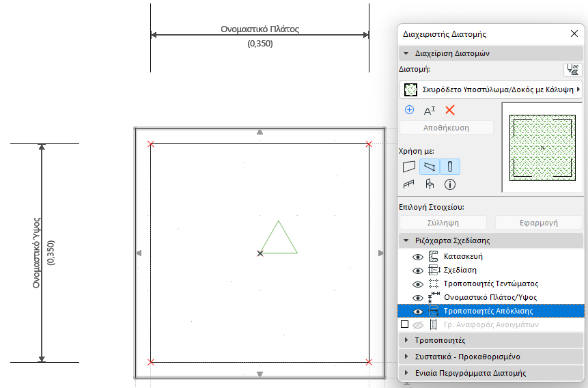Viewport: 588px width, 388px height.
Task: Hide the Κατασκευή layer with eye icon
Action: tap(418, 257)
